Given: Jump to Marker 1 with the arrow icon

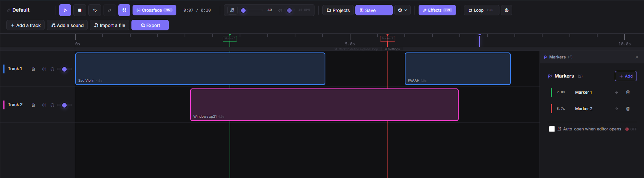Looking at the screenshot, I should 616,92.
